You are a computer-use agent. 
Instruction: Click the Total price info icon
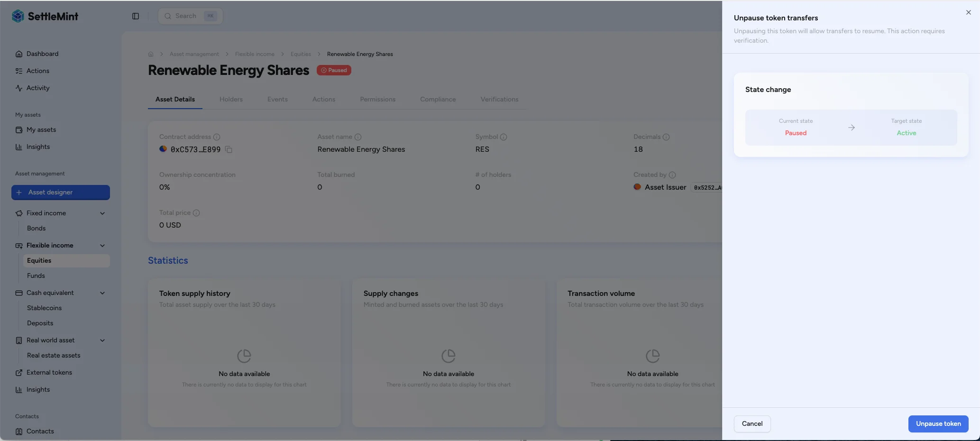click(196, 213)
